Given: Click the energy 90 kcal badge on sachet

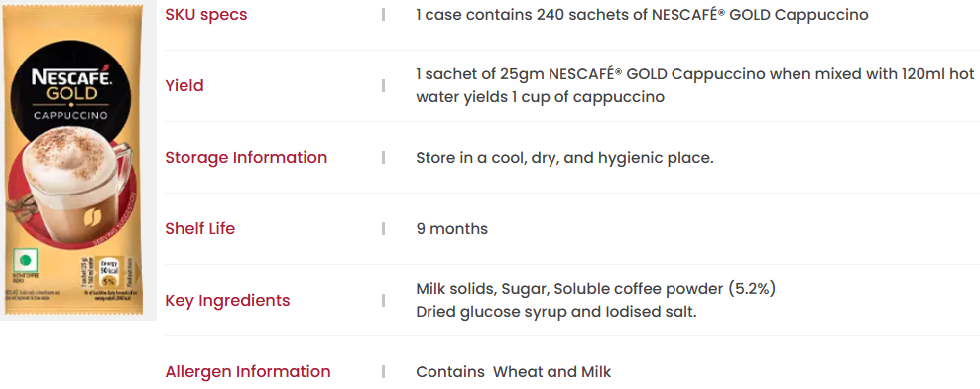Looking at the screenshot, I should point(108,272).
